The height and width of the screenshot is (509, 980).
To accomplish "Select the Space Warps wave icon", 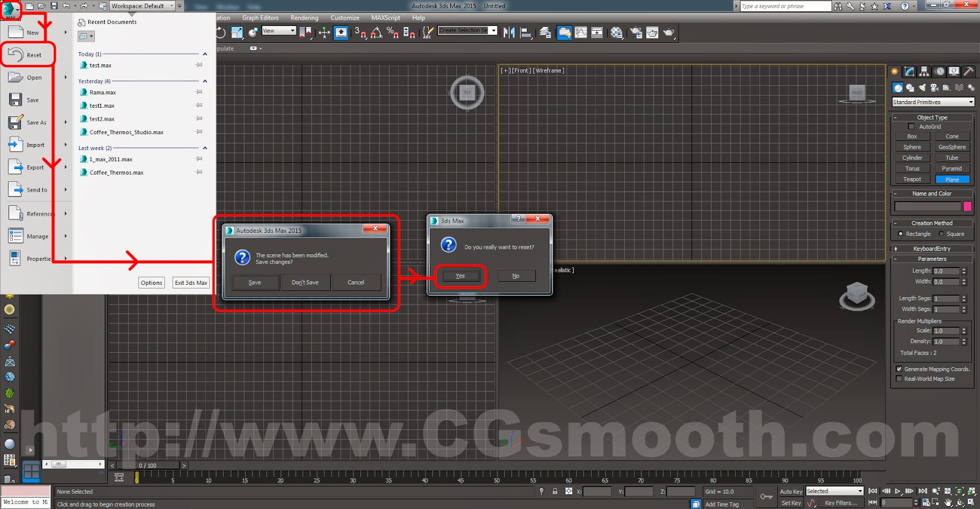I will coord(959,88).
